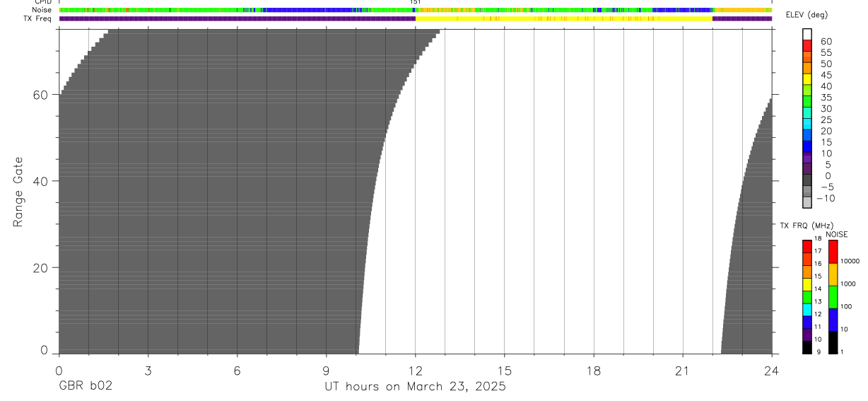The height and width of the screenshot is (401, 868).
Task: Click the 'Range Gate' y-axis label
Action: point(19,192)
